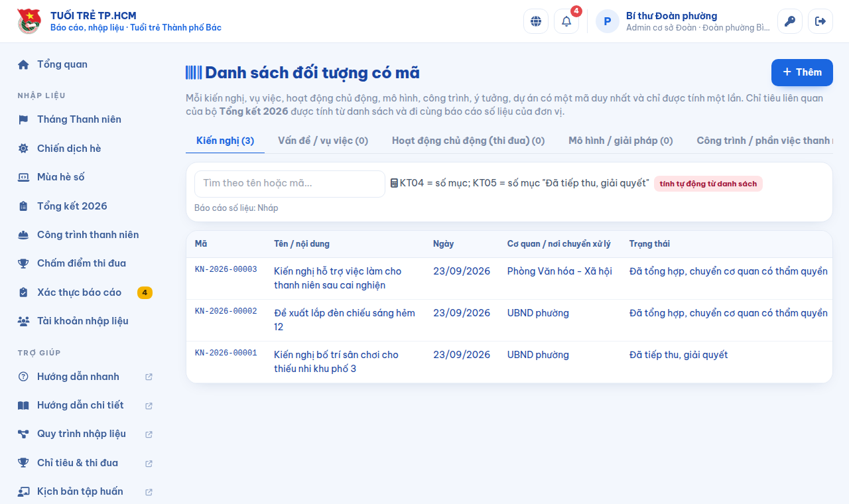
Task: Click the house icon beside Tổng quan
Action: tap(23, 64)
